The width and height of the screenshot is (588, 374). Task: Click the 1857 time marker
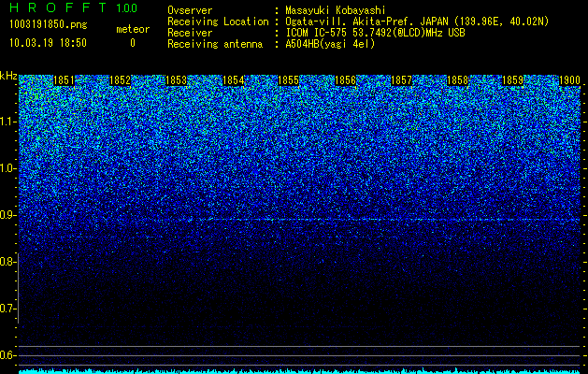click(401, 80)
